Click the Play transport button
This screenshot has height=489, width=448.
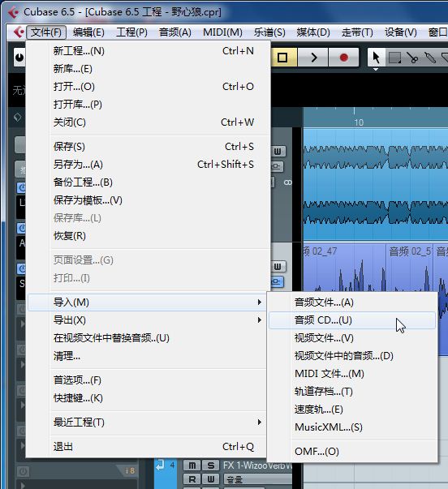click(x=313, y=58)
